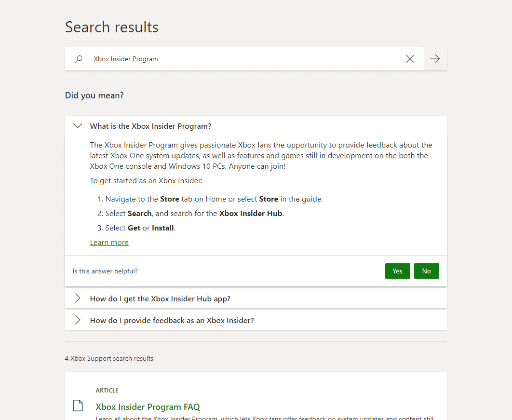
Task: Submit search with arrow button
Action: [435, 59]
